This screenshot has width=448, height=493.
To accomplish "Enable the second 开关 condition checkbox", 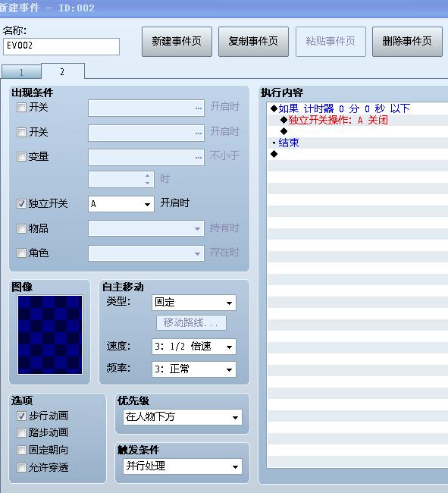I will [21, 132].
